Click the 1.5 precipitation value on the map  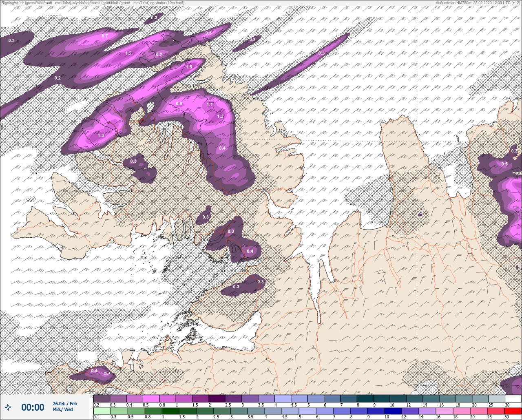coord(189,67)
